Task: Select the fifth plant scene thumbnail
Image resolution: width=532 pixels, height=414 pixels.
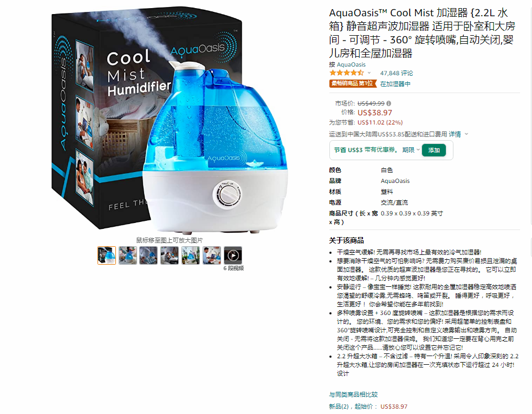Action: click(191, 255)
